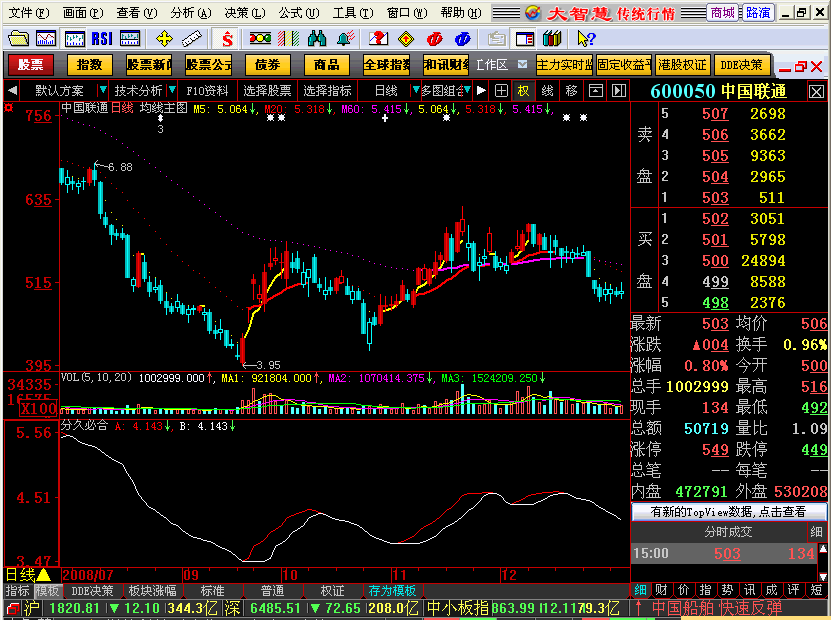The image size is (831, 620).
Task: Click the blue round info icon
Action: coord(463,39)
